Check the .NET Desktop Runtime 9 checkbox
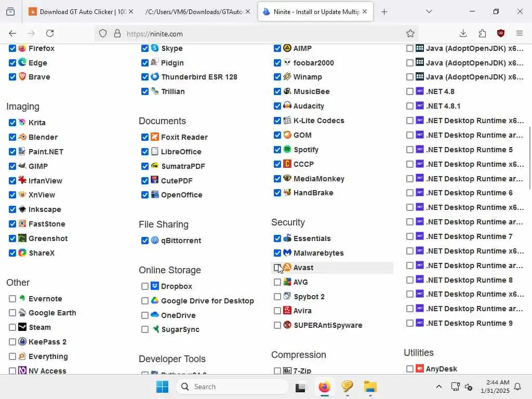Image resolution: width=532 pixels, height=399 pixels. pos(410,323)
